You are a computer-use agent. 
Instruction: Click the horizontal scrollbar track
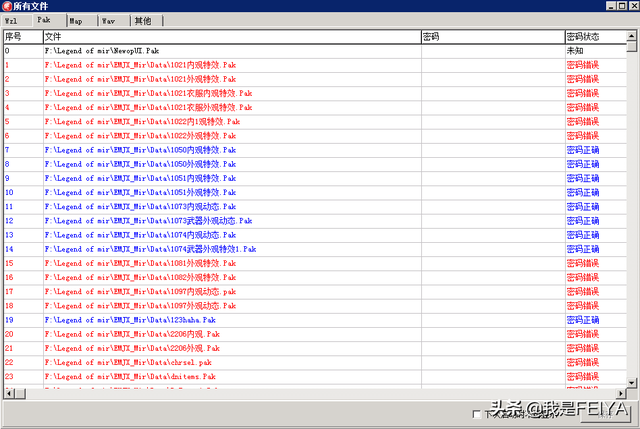(320, 393)
